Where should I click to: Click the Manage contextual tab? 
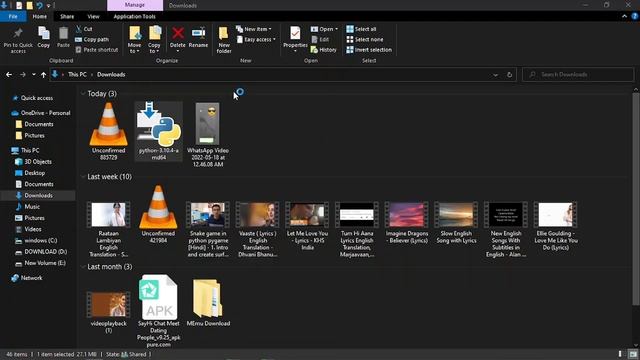(135, 5)
